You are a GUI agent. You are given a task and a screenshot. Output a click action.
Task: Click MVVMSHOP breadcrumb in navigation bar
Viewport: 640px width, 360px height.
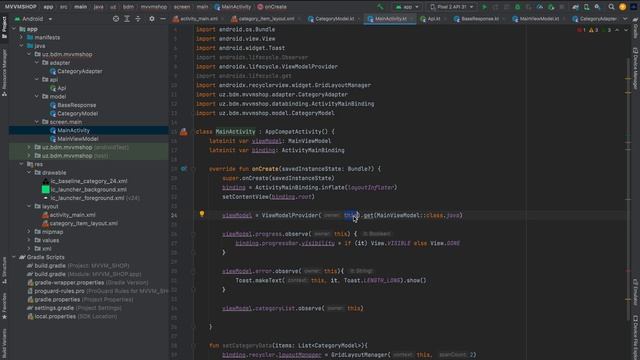pyautogui.click(x=21, y=7)
